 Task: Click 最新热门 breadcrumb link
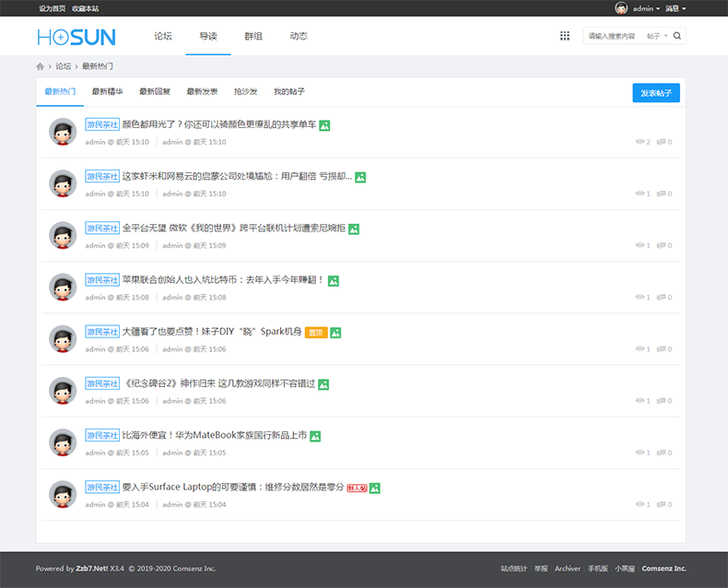(98, 66)
